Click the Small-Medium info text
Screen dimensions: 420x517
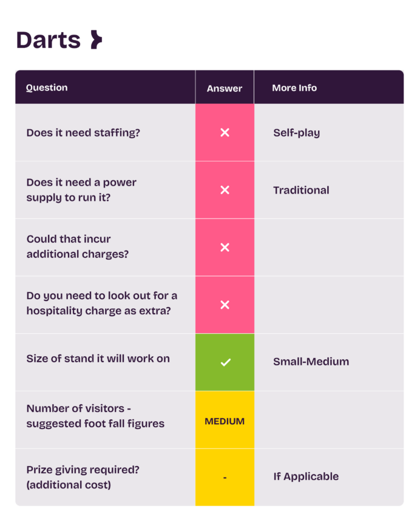pyautogui.click(x=311, y=362)
